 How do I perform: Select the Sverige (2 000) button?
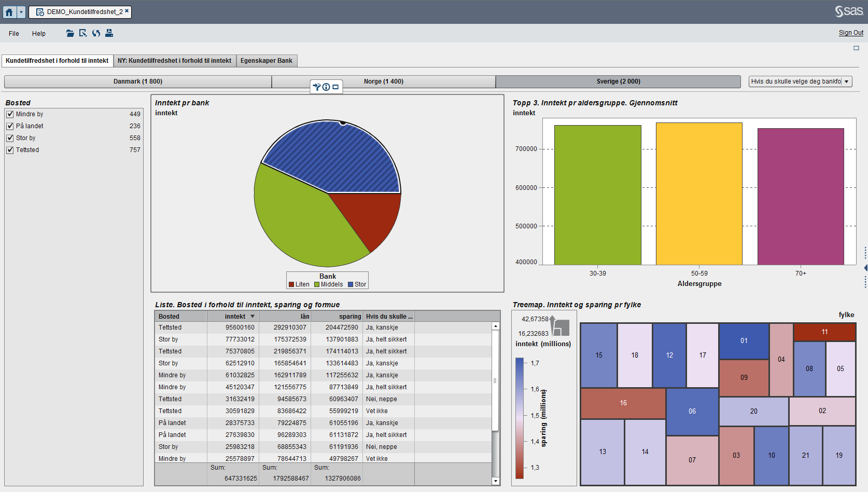click(x=618, y=81)
